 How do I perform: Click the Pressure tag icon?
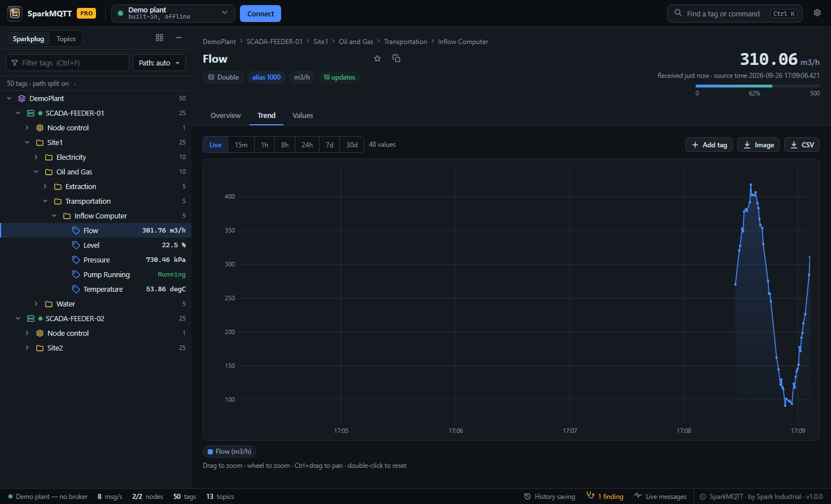click(76, 260)
